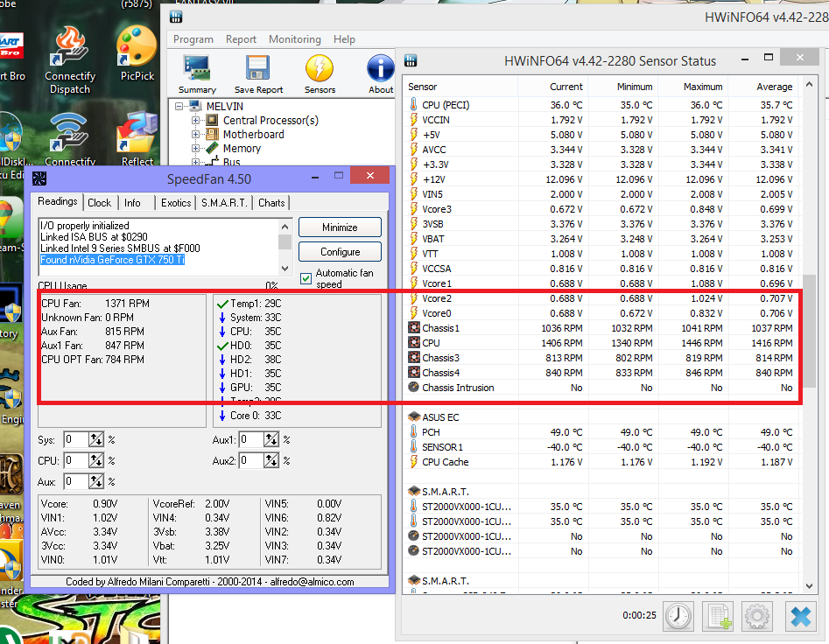The height and width of the screenshot is (644, 829).
Task: Open the Reflect desktop shortcut
Action: (x=137, y=138)
